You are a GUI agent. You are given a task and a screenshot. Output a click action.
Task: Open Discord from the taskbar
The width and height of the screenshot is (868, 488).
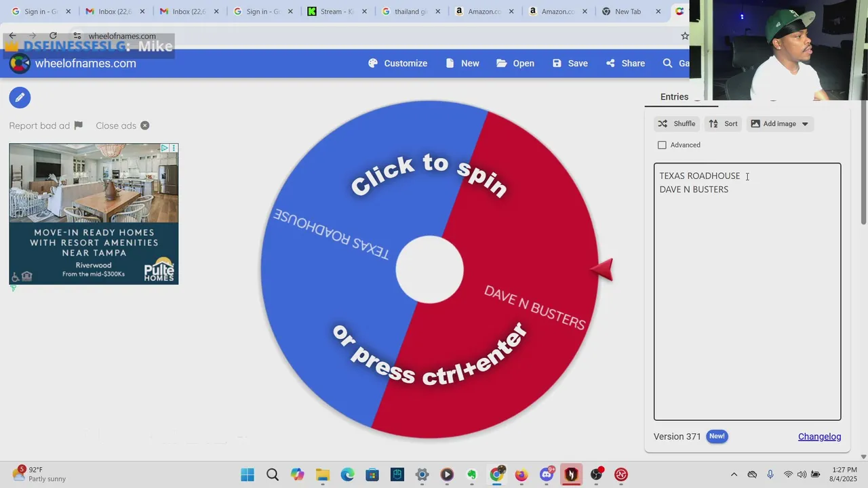point(547,474)
